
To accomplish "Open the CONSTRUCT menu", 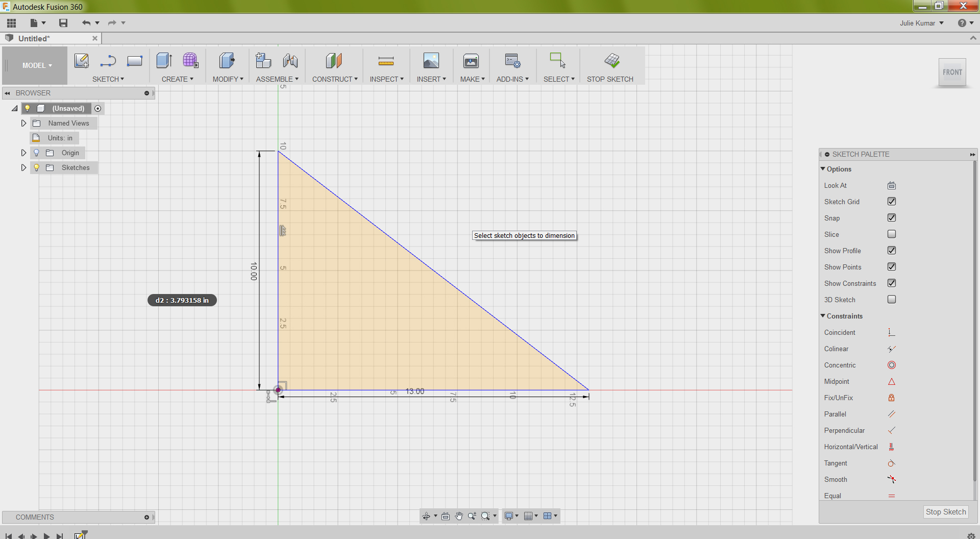I will [x=335, y=79].
